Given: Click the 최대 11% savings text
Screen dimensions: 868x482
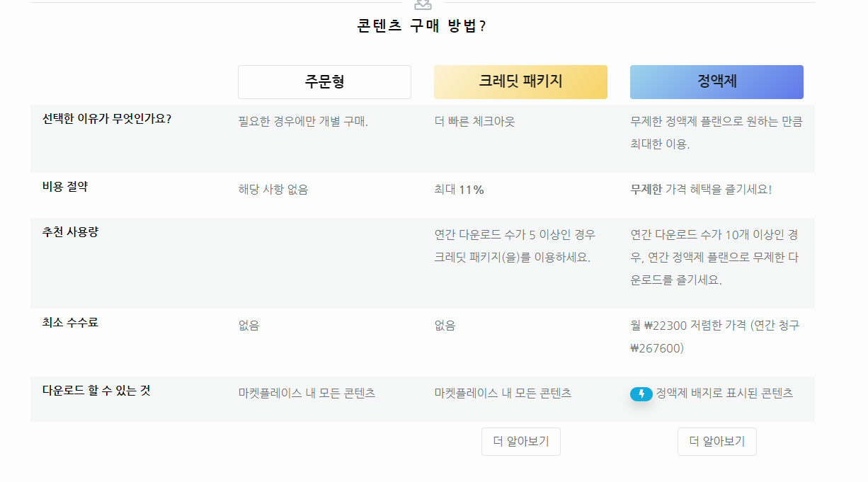Looking at the screenshot, I should (459, 190).
